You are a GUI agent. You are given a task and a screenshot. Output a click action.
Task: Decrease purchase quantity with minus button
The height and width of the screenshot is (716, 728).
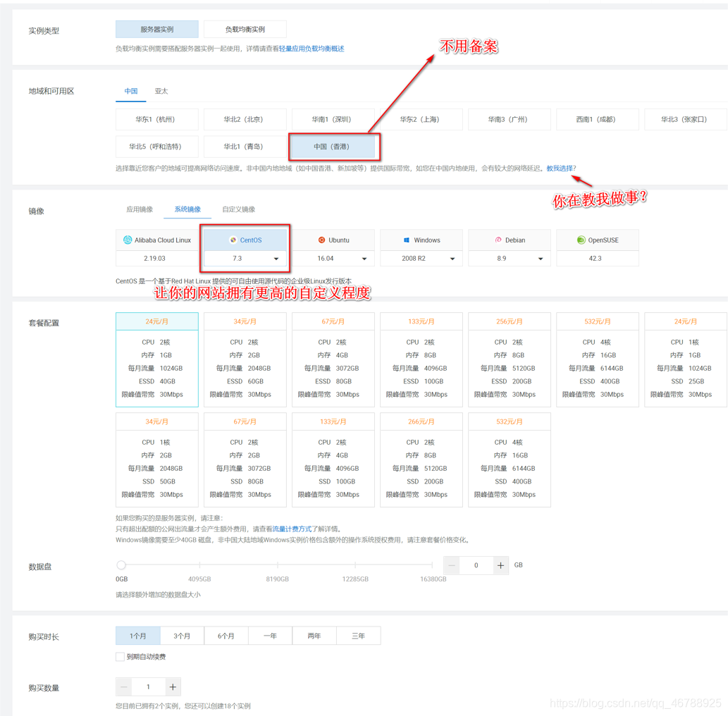tap(124, 686)
